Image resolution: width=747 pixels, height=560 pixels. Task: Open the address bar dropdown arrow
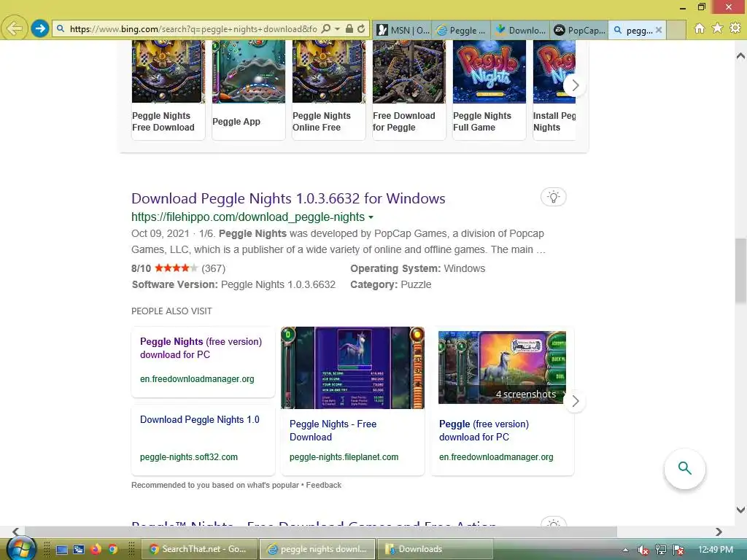[337, 28]
